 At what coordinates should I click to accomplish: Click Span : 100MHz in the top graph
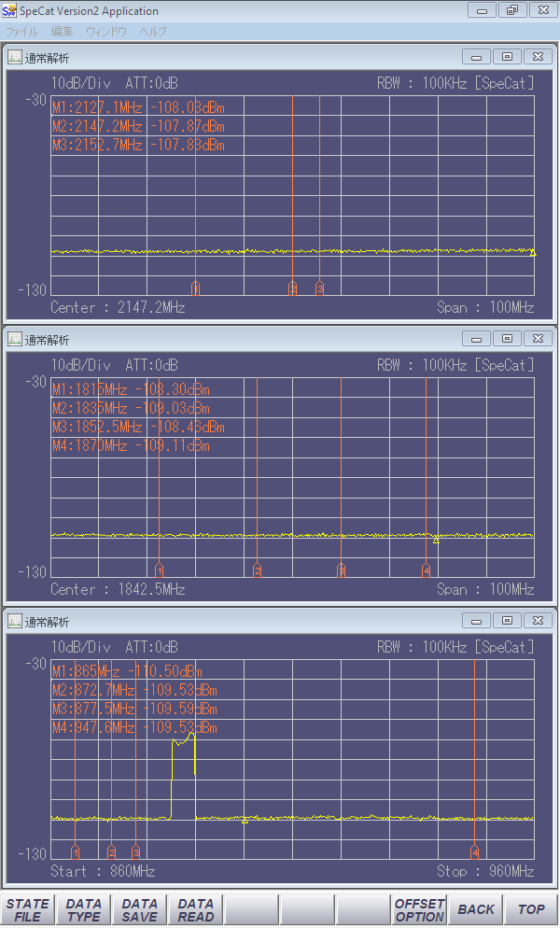pos(485,308)
